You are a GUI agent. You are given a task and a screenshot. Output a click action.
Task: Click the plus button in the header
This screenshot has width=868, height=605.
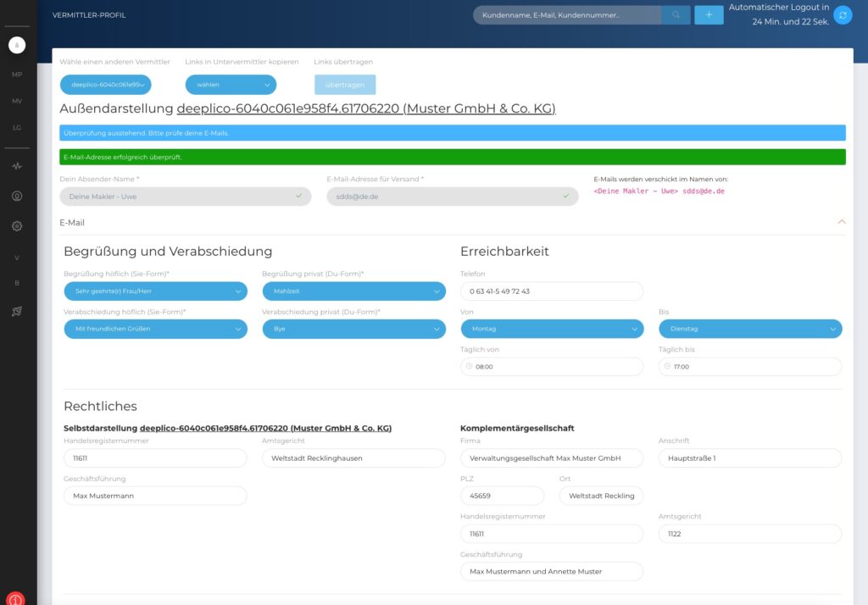(x=709, y=15)
